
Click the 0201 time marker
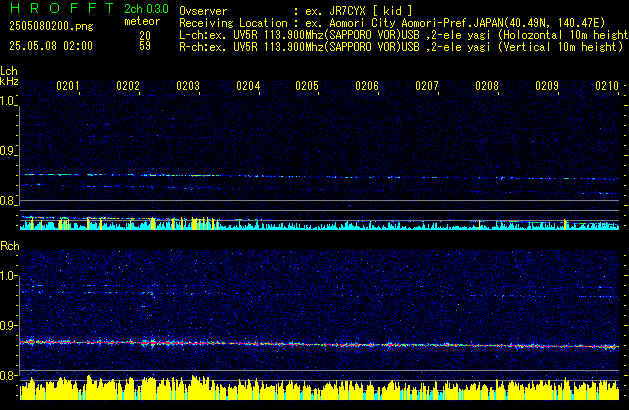click(68, 85)
